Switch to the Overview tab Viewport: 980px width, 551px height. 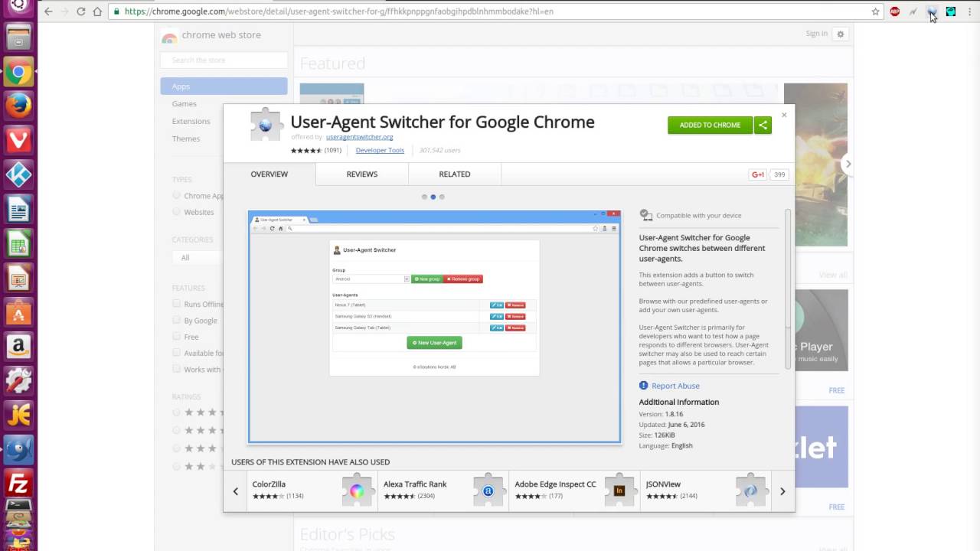pos(269,174)
